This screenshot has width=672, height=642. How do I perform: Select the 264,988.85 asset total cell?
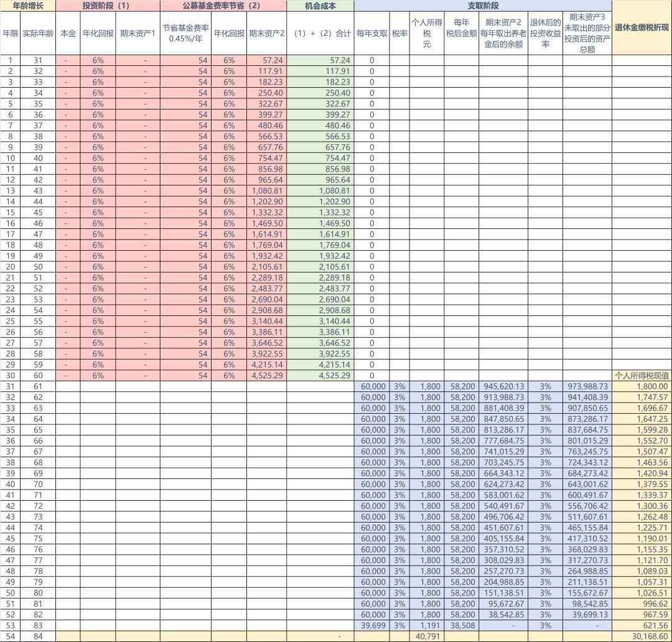point(587,571)
